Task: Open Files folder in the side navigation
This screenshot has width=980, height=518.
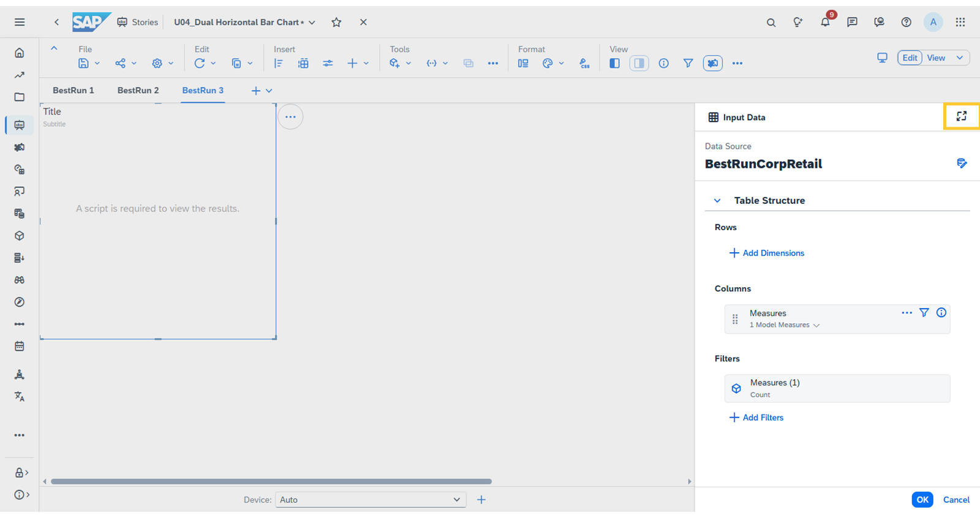Action: coord(20,97)
